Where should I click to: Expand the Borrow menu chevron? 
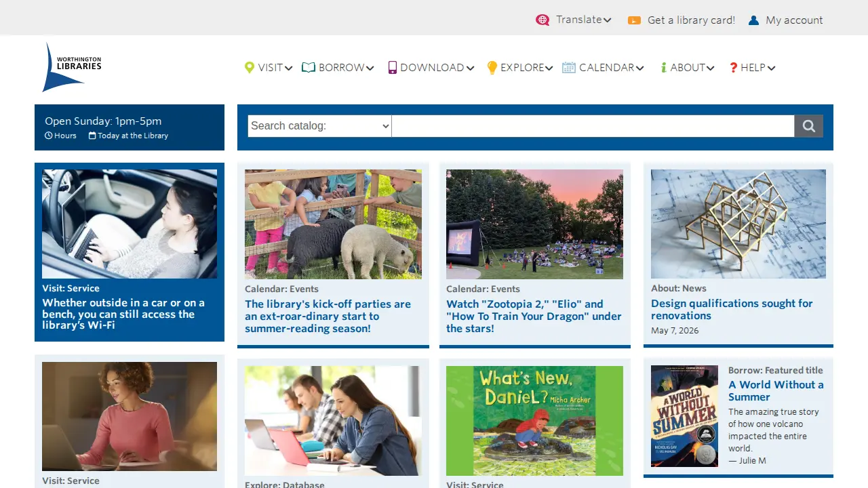tap(370, 68)
